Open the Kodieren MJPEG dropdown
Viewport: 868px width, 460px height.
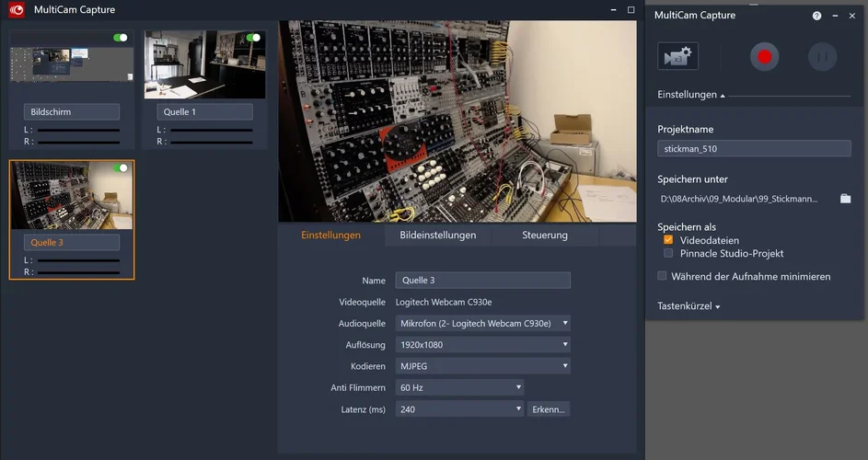click(x=482, y=366)
